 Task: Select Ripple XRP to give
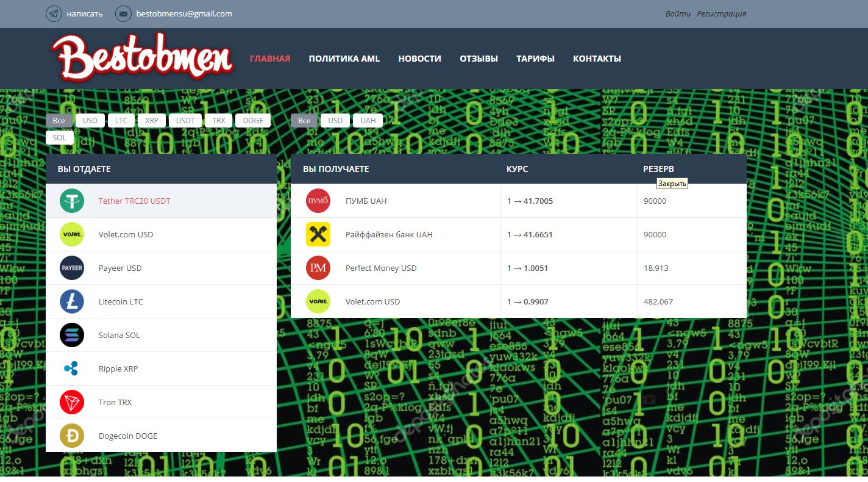(x=161, y=369)
